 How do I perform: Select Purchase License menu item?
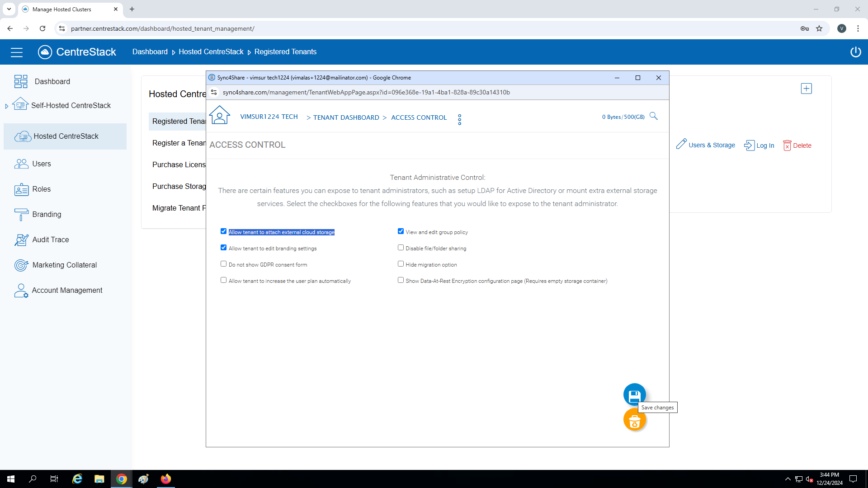click(179, 164)
